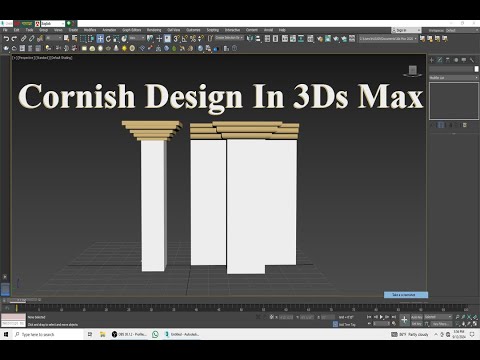Open the Workspaces Default dropdown
This screenshot has height=360, width=480.
pos(462,30)
